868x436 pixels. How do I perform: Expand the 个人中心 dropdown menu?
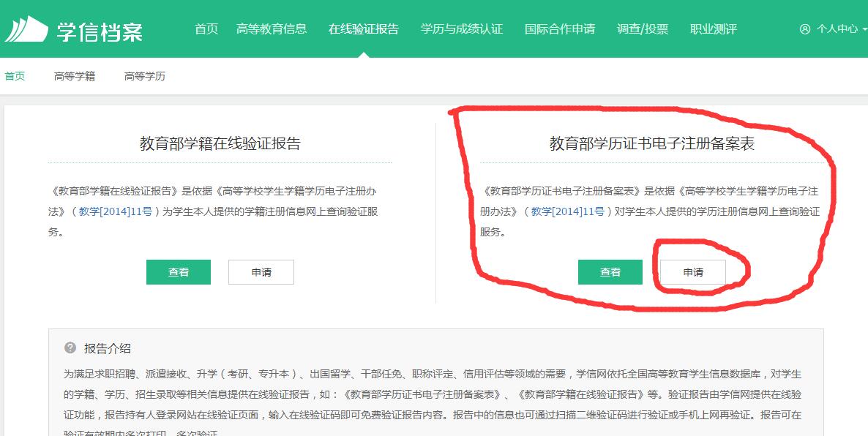pyautogui.click(x=837, y=29)
